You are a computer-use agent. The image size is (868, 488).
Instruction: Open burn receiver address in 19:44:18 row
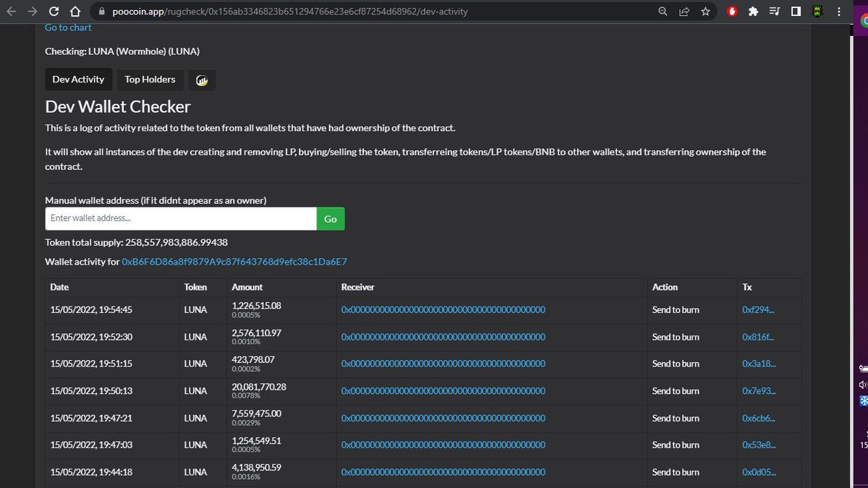tap(443, 472)
